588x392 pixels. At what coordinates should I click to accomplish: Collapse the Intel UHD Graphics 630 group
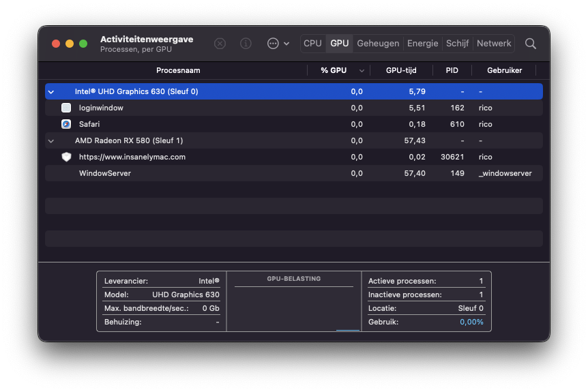[x=51, y=92]
